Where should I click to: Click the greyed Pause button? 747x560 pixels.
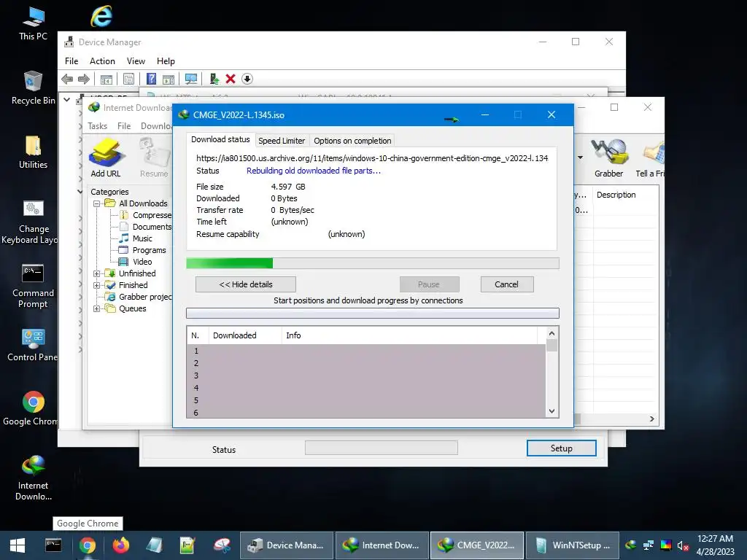429,284
